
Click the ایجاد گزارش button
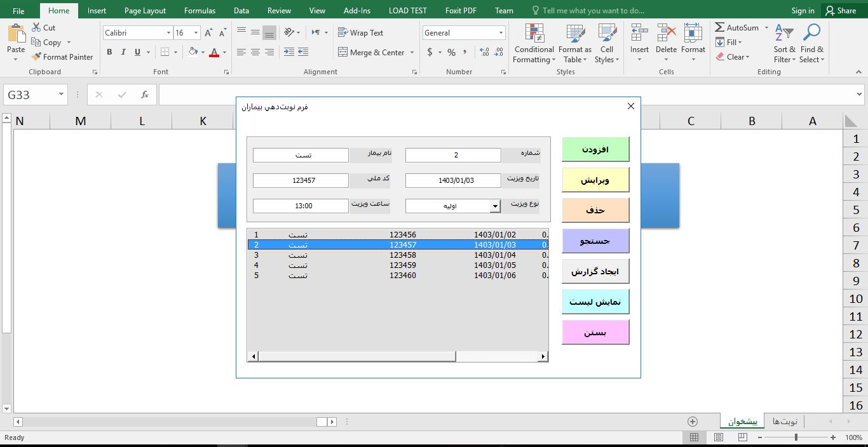coord(595,271)
